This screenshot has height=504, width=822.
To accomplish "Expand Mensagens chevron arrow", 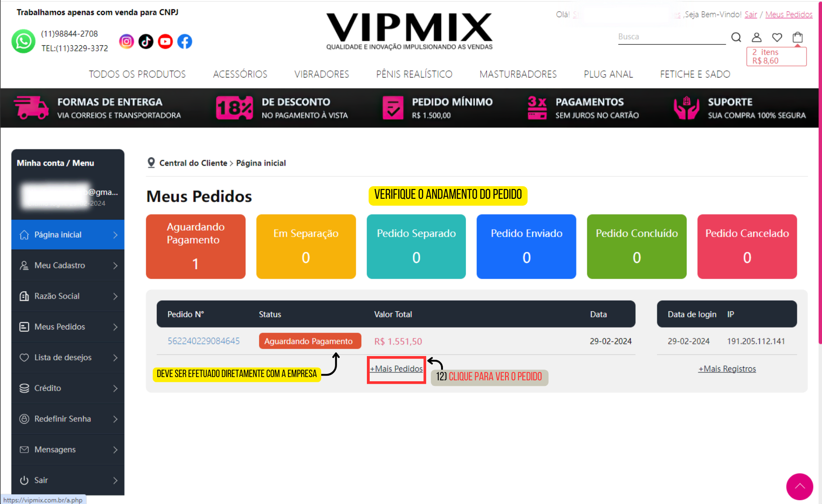I will pyautogui.click(x=115, y=449).
